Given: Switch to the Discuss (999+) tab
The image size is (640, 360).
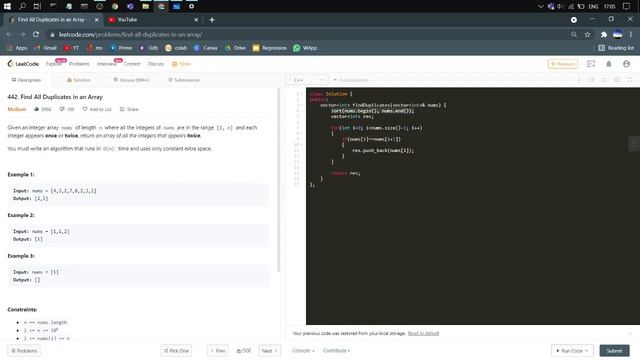Looking at the screenshot, I should (x=131, y=80).
